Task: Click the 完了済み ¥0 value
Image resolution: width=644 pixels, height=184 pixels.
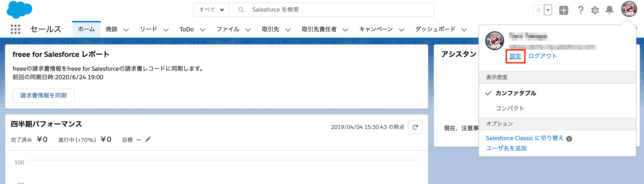Action: [42, 139]
